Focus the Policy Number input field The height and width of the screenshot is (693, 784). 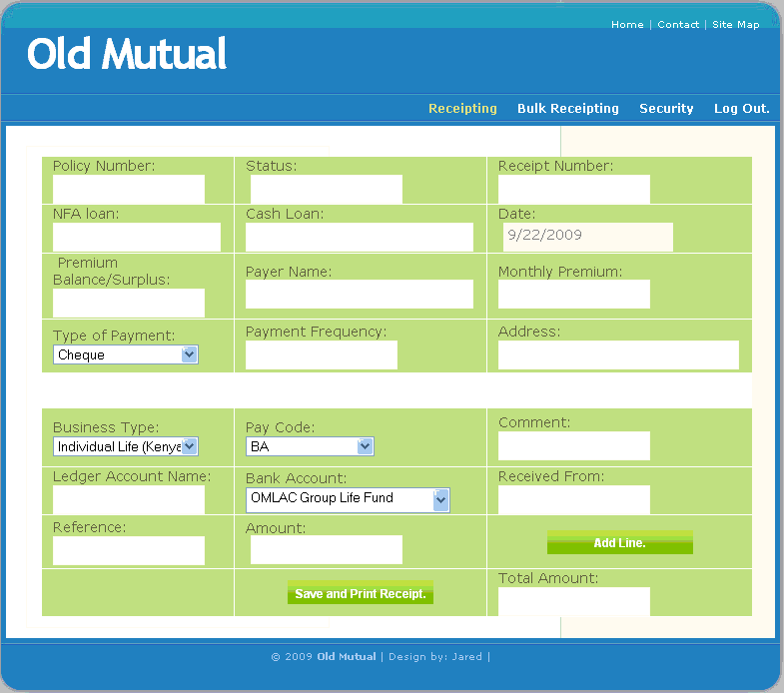coord(129,189)
